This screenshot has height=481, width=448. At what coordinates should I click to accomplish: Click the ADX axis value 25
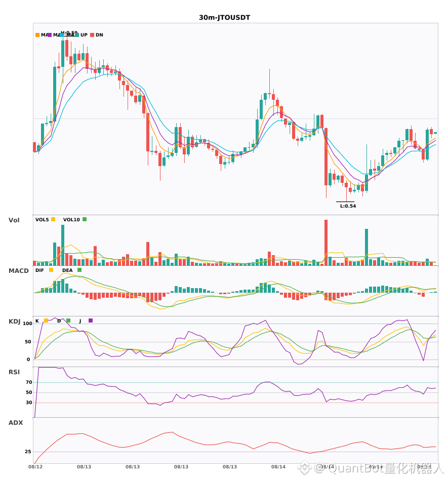[28, 452]
